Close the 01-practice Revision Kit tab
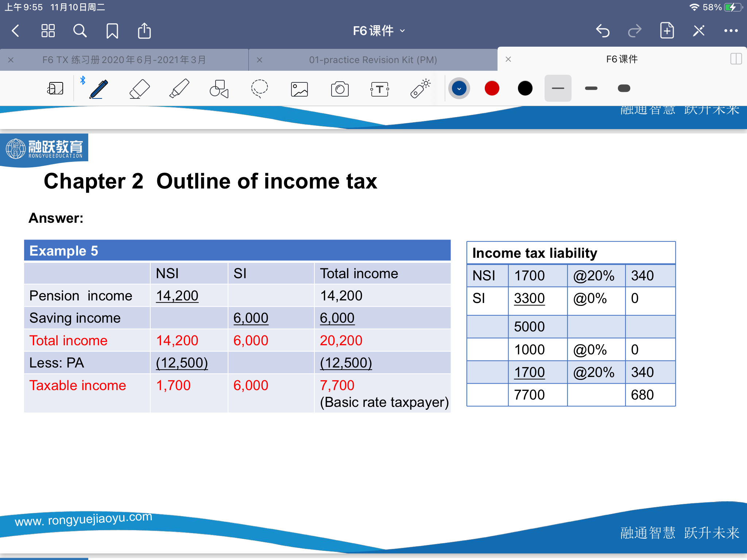 (260, 60)
